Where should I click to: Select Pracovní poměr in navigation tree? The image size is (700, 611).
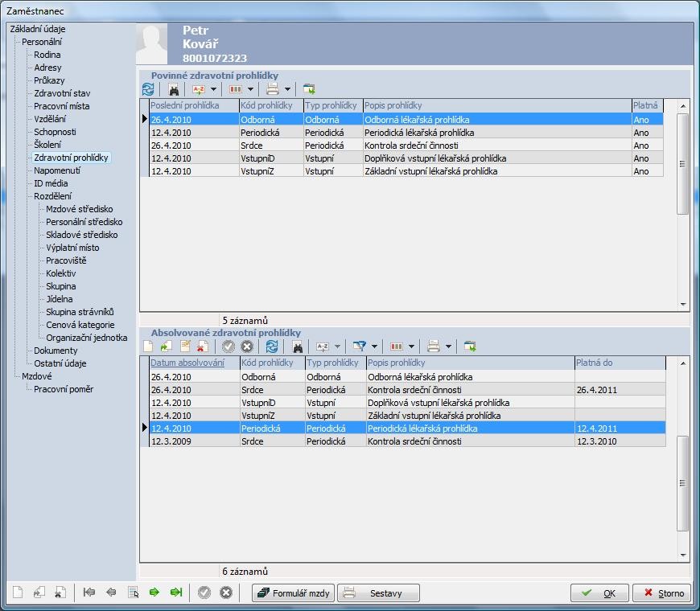64,389
